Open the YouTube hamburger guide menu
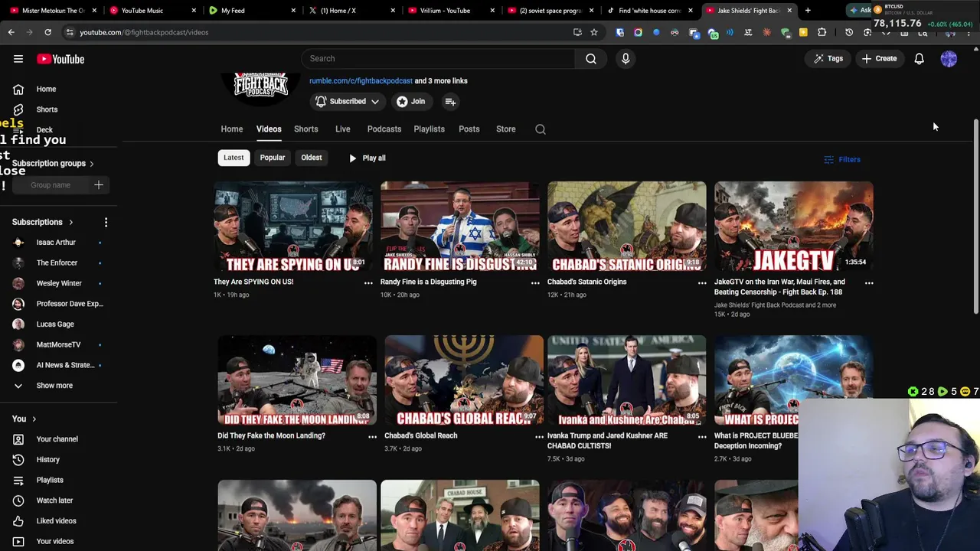The width and height of the screenshot is (980, 551). (x=18, y=59)
